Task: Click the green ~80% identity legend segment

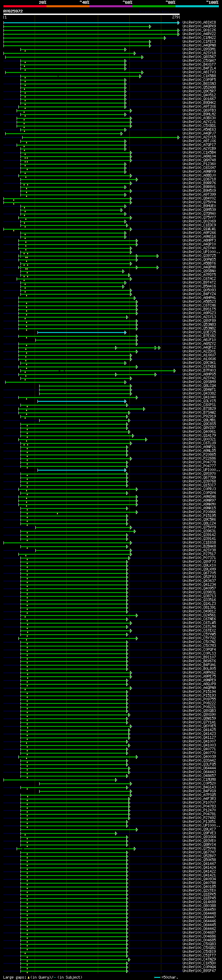Action: point(154,7)
